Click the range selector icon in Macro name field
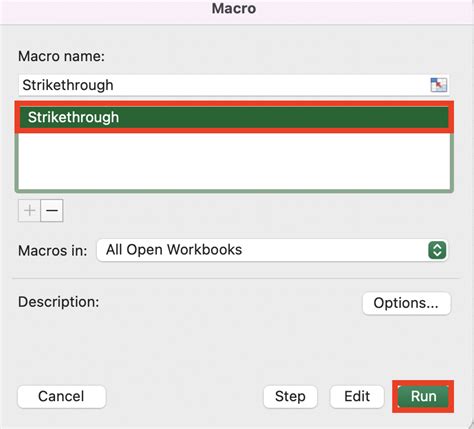The image size is (474, 429). 438,85
